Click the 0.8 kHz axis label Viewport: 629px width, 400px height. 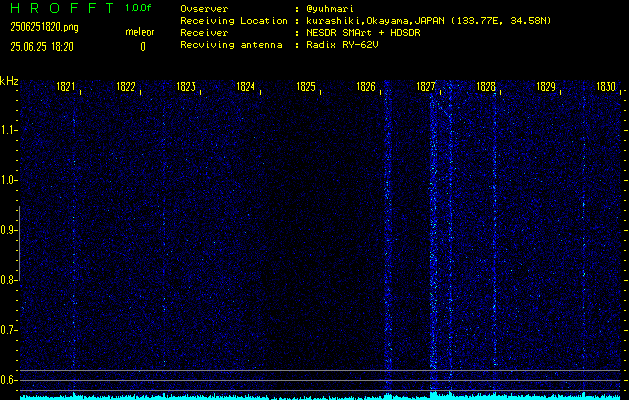7,280
